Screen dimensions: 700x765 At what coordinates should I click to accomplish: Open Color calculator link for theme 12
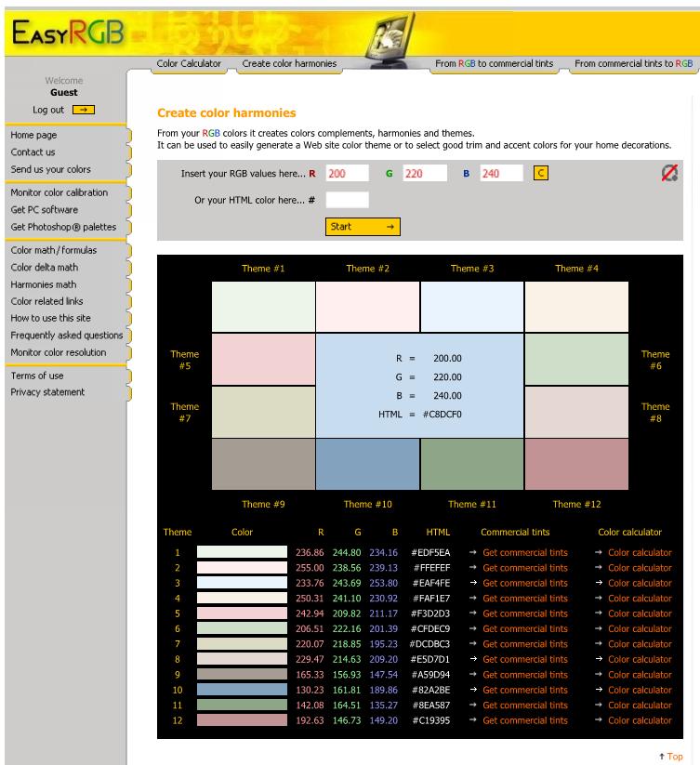click(x=639, y=720)
